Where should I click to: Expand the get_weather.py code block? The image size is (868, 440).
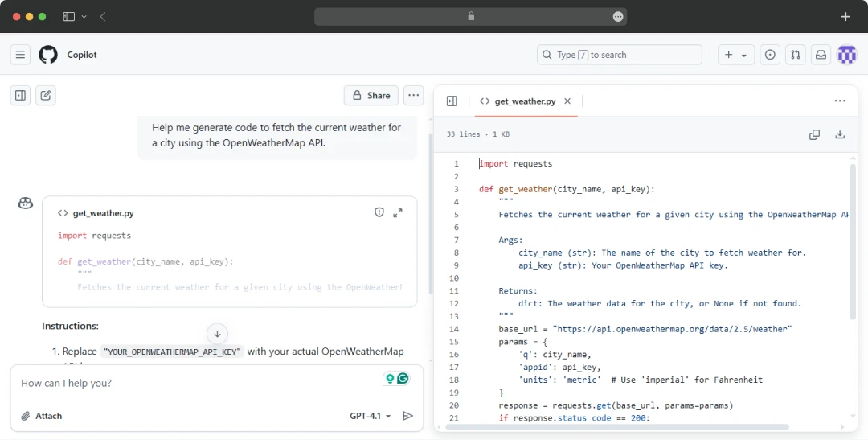(x=398, y=213)
